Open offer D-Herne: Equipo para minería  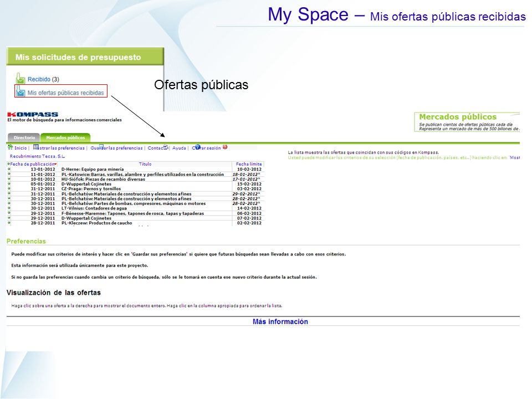(93, 169)
